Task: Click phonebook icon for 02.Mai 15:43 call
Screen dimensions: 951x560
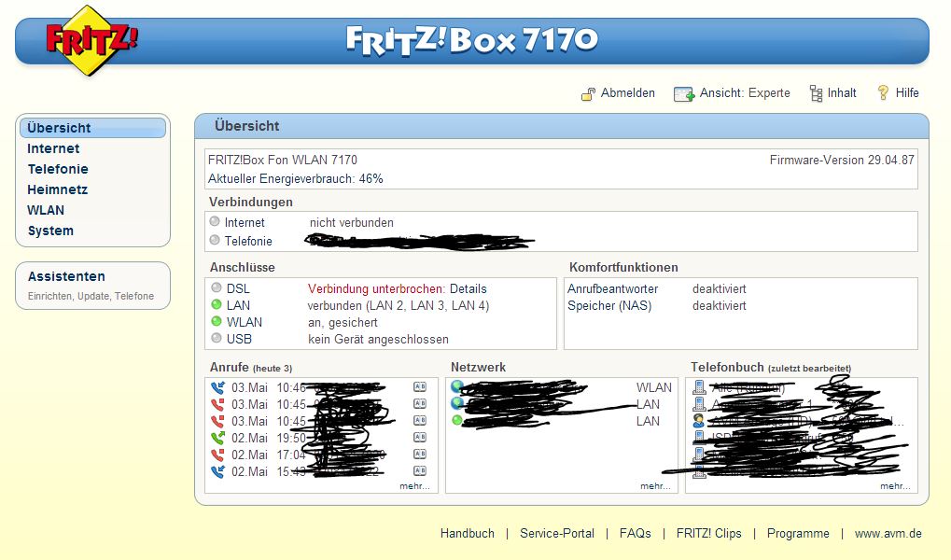Action: point(420,470)
